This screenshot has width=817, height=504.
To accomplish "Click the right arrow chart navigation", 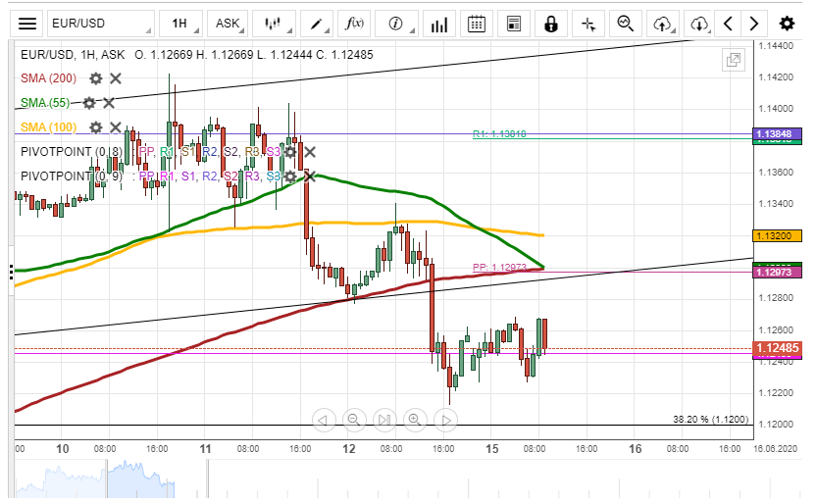I will (x=754, y=24).
